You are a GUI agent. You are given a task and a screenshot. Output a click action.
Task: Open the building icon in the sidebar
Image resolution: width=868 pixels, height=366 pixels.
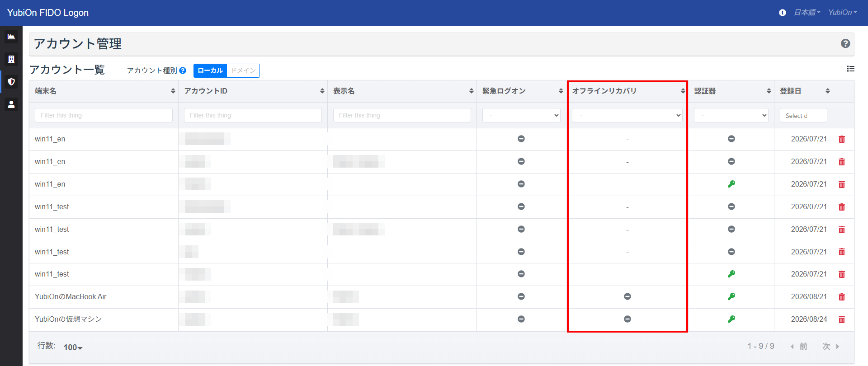[x=11, y=59]
